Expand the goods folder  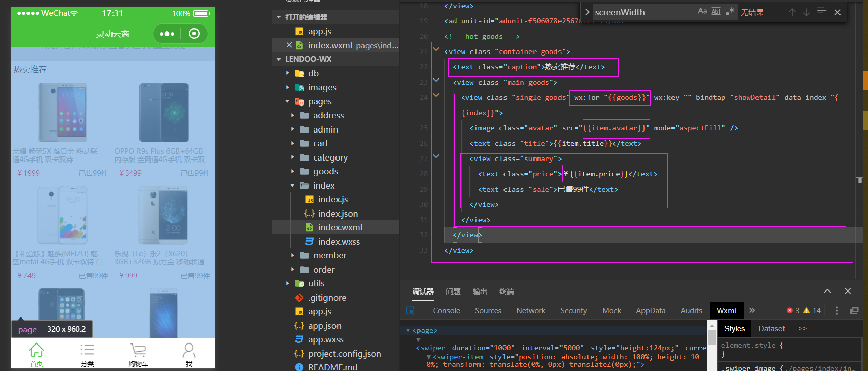[x=293, y=171]
